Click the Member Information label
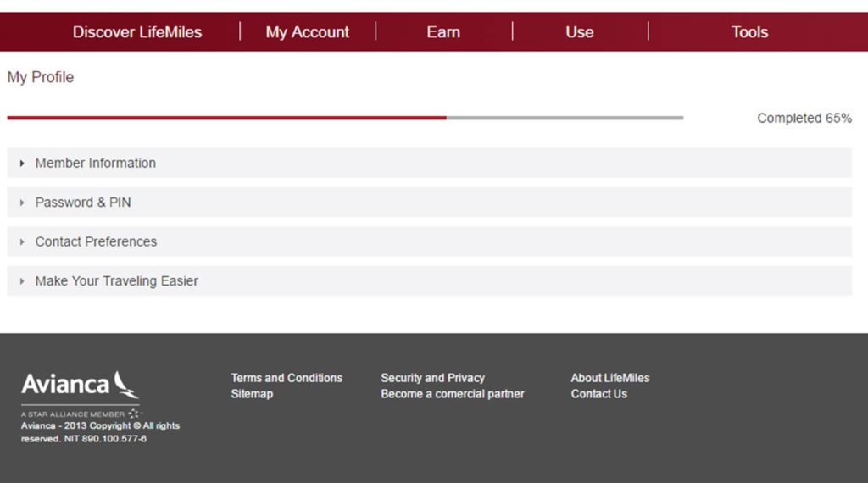 (x=95, y=164)
